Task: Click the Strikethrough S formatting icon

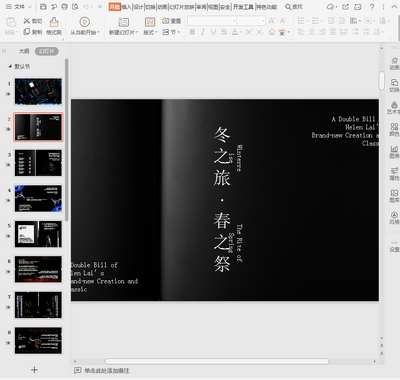Action: click(x=224, y=32)
